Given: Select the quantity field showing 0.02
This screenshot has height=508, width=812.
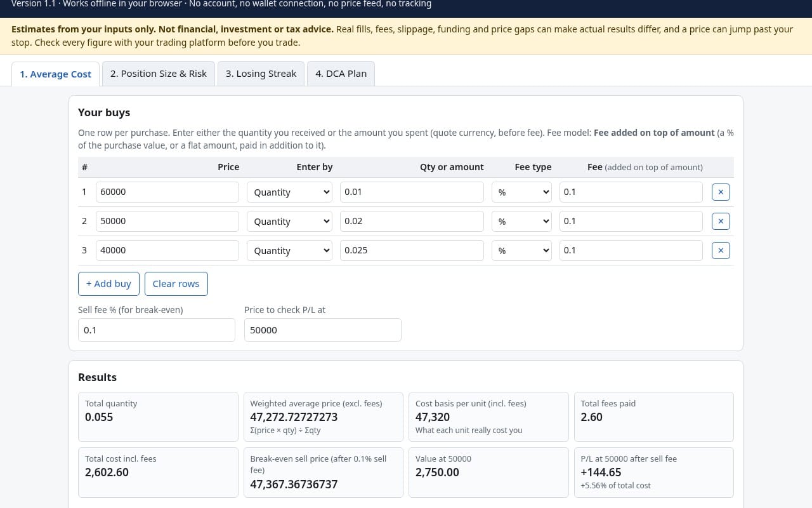Looking at the screenshot, I should (x=412, y=221).
